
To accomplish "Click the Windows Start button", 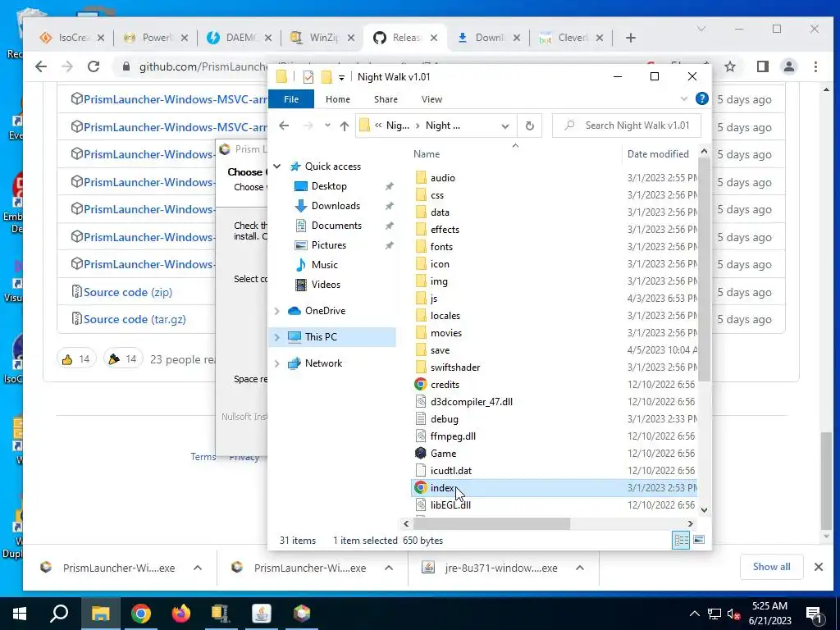I will 20,614.
